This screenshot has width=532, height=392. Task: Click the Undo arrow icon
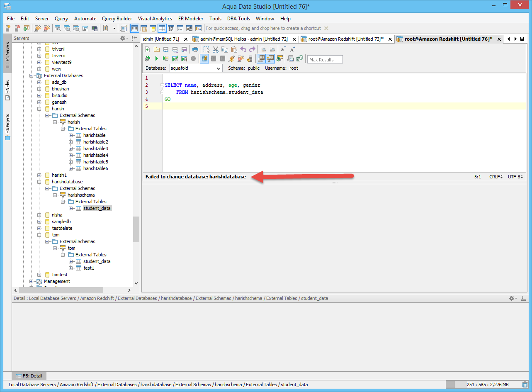click(x=243, y=49)
